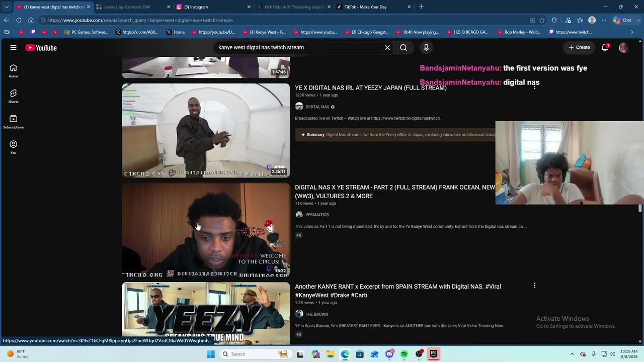
Task: Open File Explorer from the taskbar
Action: (x=330, y=354)
